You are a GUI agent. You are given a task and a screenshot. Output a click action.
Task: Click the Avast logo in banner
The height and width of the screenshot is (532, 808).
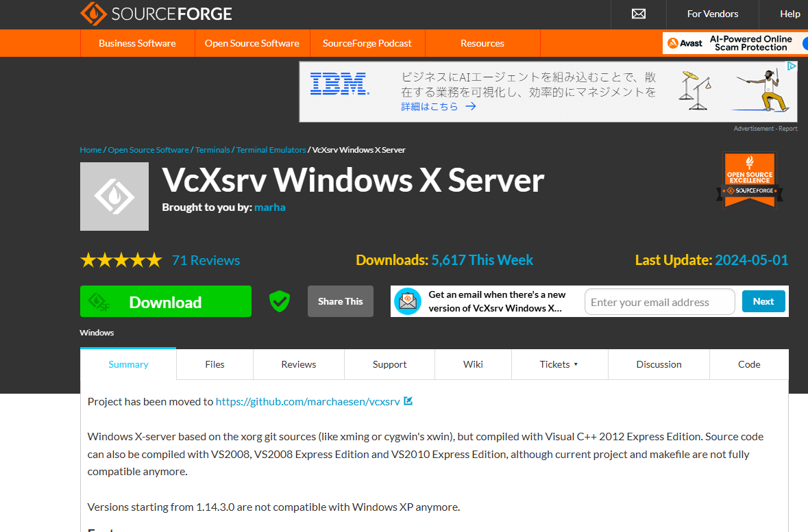click(x=685, y=43)
